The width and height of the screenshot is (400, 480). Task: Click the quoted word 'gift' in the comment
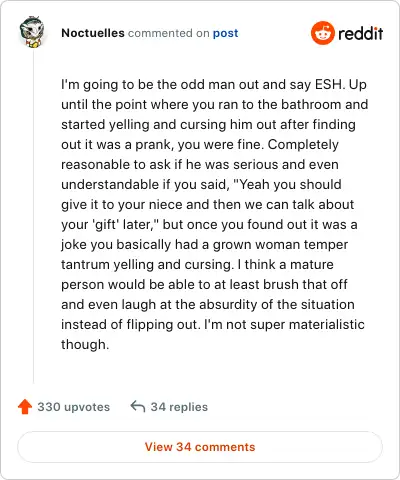pos(105,224)
